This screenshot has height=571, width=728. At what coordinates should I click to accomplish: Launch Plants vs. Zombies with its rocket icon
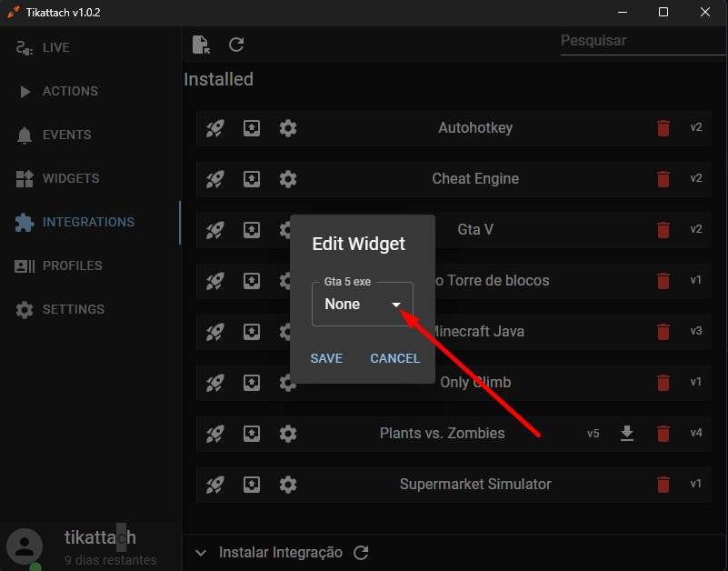click(215, 434)
